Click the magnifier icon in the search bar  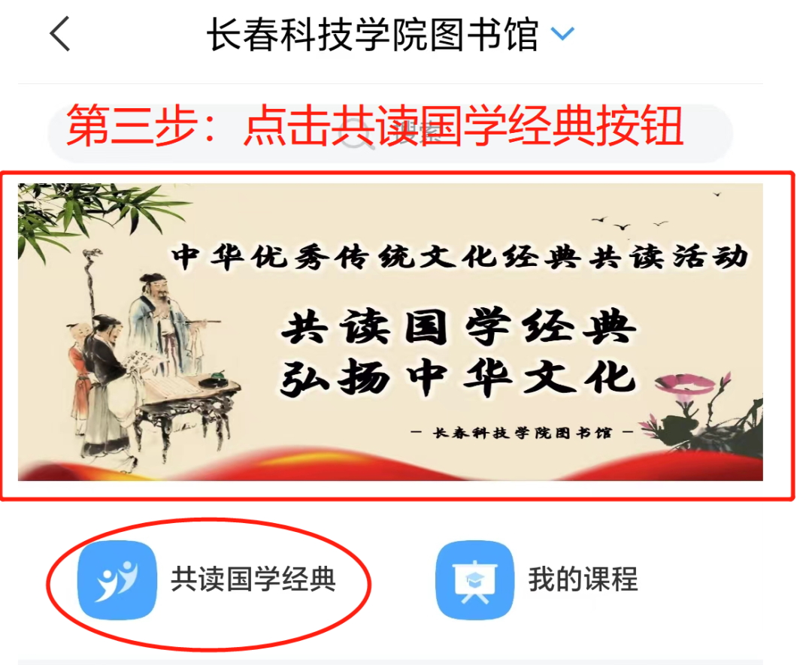pos(359,135)
